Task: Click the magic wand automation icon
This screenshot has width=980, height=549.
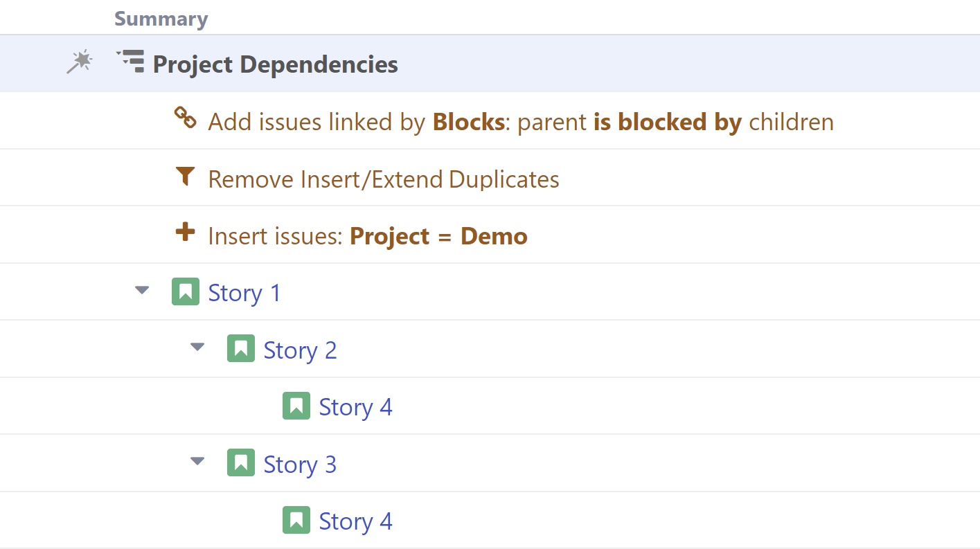Action: pos(80,62)
